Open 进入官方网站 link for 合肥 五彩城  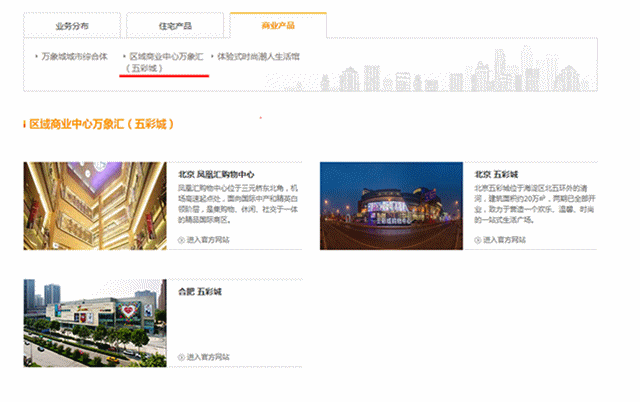pos(208,357)
